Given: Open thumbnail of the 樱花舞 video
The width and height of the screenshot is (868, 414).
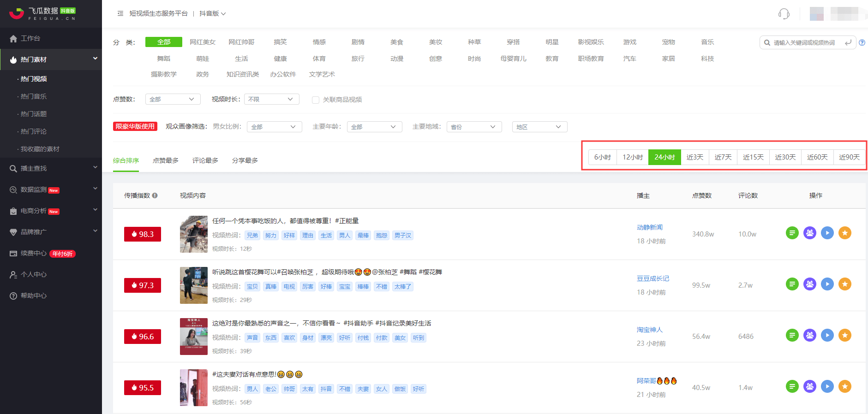Looking at the screenshot, I should click(x=194, y=285).
